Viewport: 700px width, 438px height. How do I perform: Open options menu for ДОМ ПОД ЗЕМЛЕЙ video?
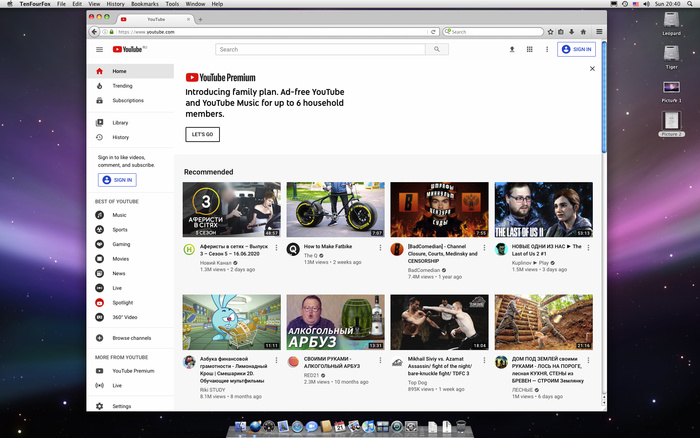[x=588, y=360]
